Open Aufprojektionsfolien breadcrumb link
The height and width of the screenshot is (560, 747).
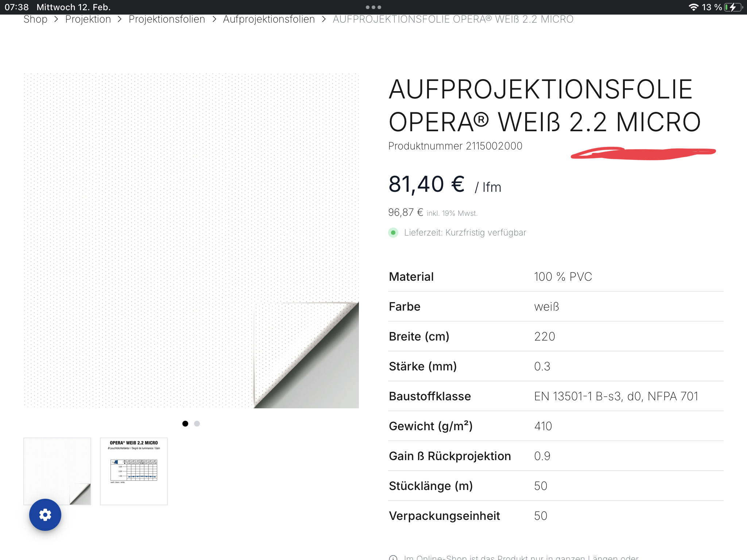269,19
